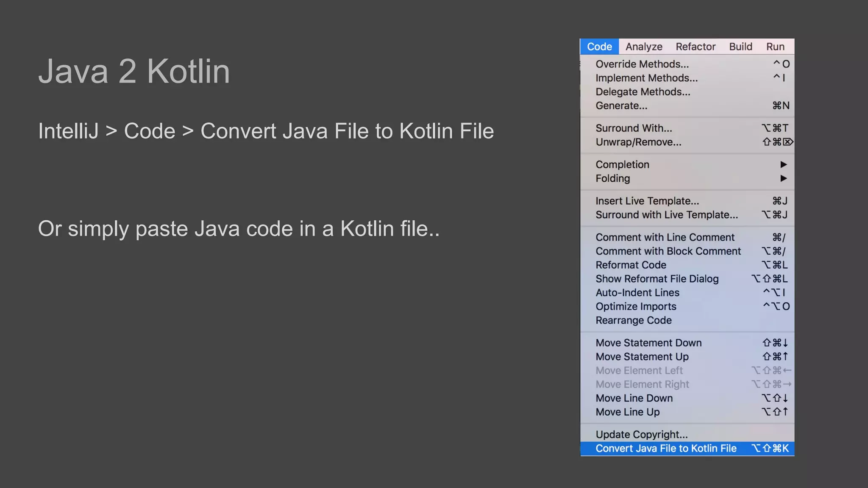Select Move Statement Up
The width and height of the screenshot is (868, 488).
[x=687, y=357]
